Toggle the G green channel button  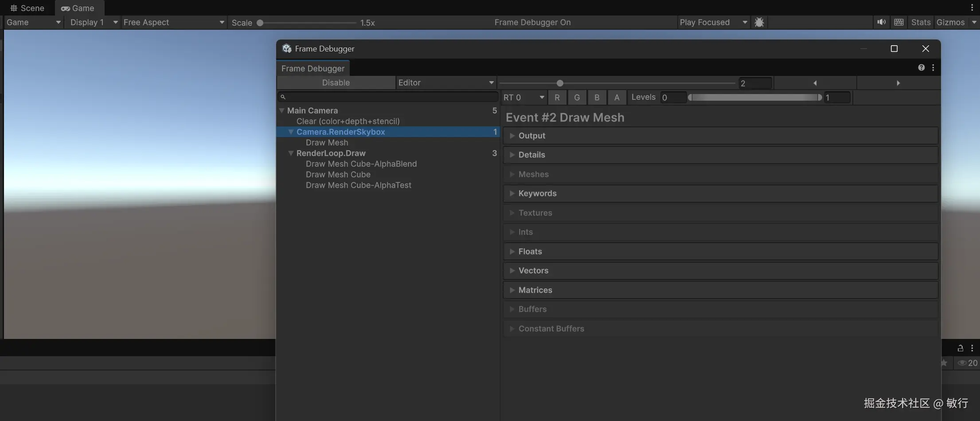coord(577,98)
